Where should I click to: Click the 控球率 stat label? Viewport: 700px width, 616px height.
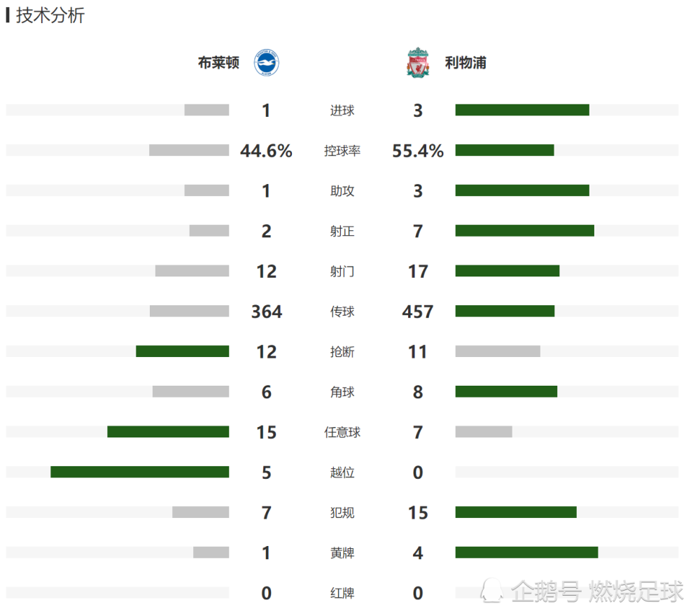pyautogui.click(x=342, y=151)
